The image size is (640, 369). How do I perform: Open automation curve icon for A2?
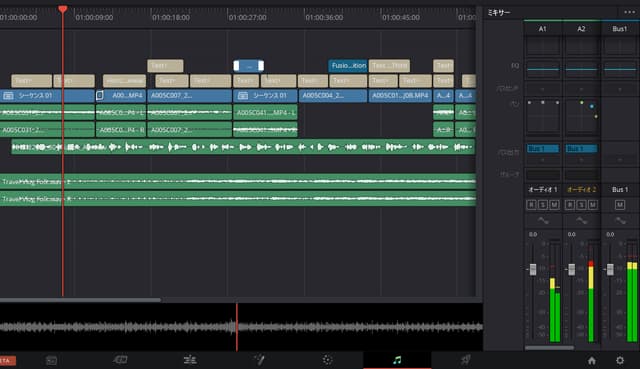[581, 220]
